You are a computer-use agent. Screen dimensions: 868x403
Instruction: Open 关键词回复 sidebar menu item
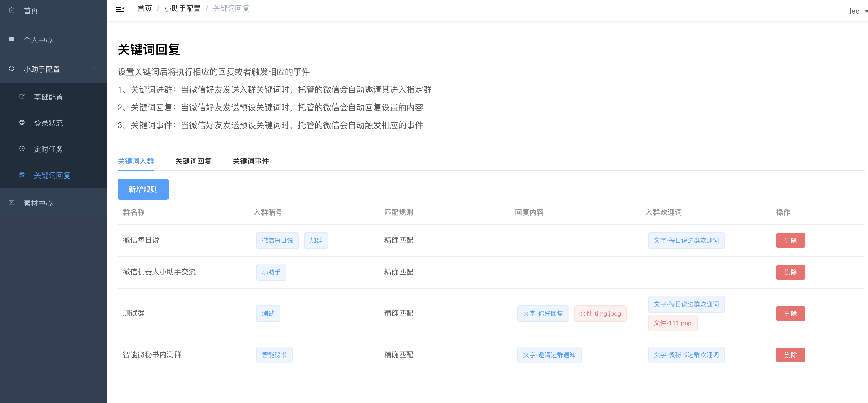[x=52, y=175]
